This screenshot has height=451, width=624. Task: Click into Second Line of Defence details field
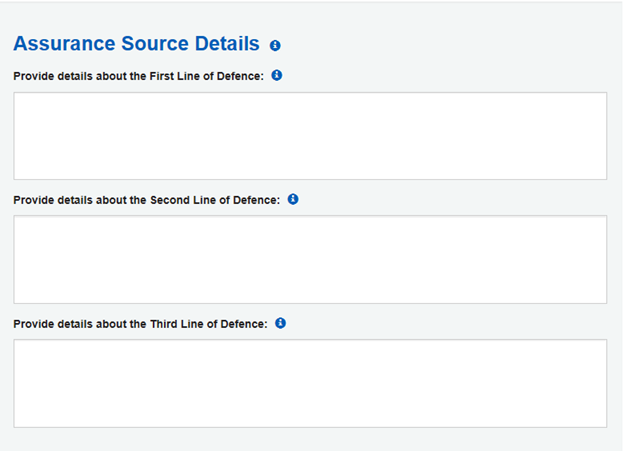(x=310, y=260)
